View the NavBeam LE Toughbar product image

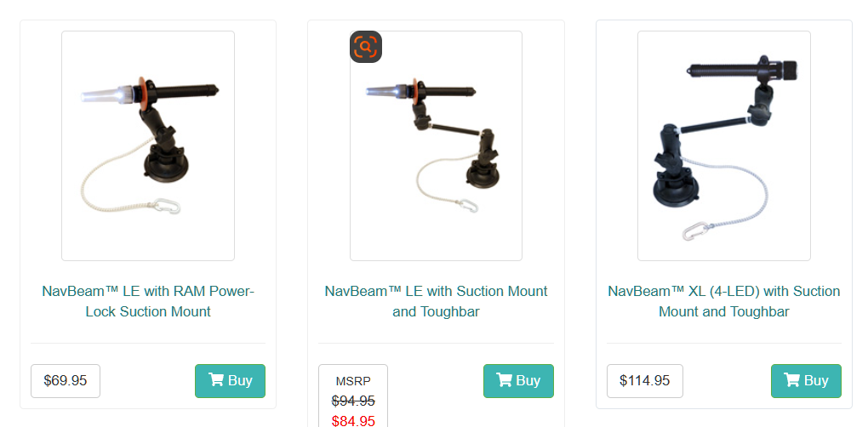pyautogui.click(x=437, y=146)
